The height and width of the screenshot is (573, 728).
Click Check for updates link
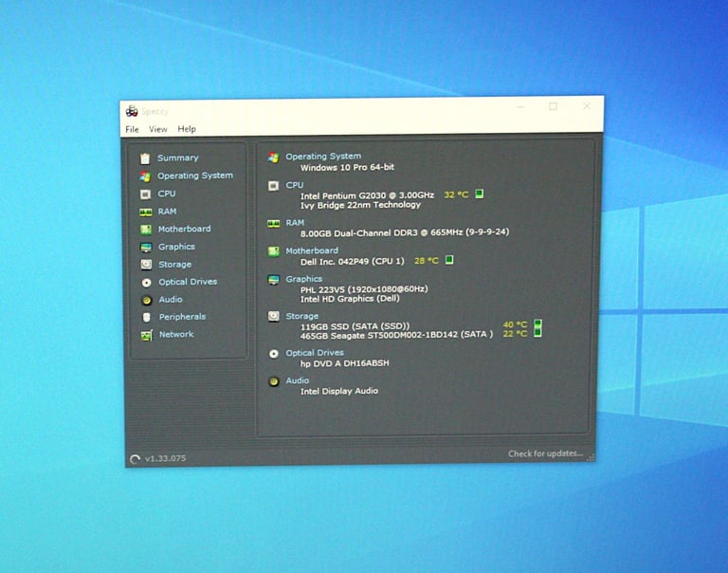(545, 453)
